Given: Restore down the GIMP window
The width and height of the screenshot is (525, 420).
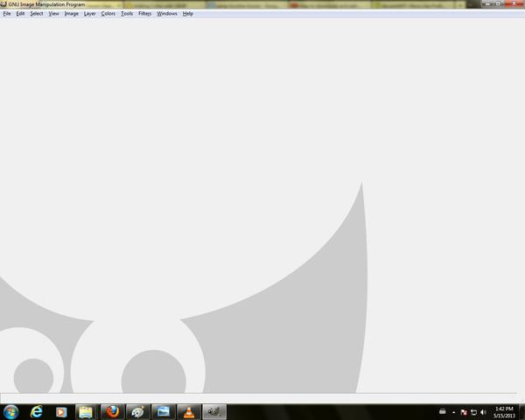Looking at the screenshot, I should [498, 3].
